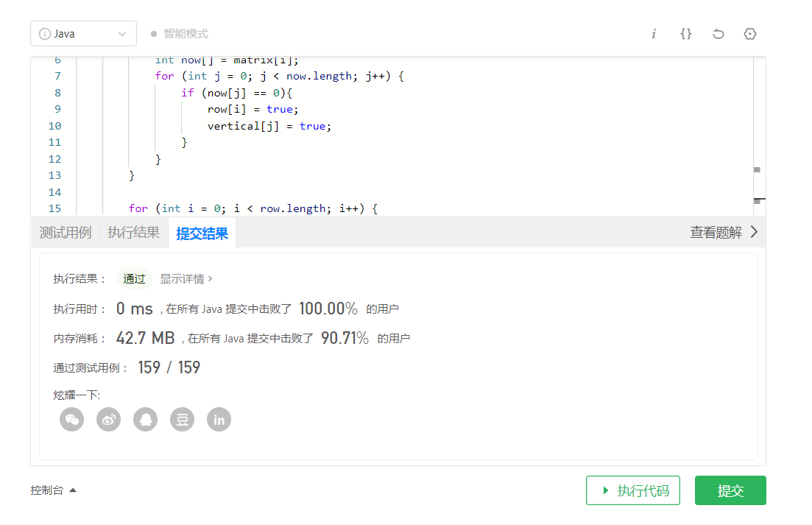Open the editor info 'i' icon
The image size is (812, 525).
(654, 34)
